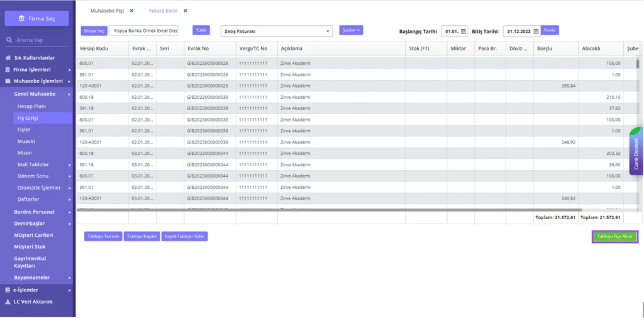Click the Alacaklı cell 37,82
The width and height of the screenshot is (644, 318).
(601, 108)
